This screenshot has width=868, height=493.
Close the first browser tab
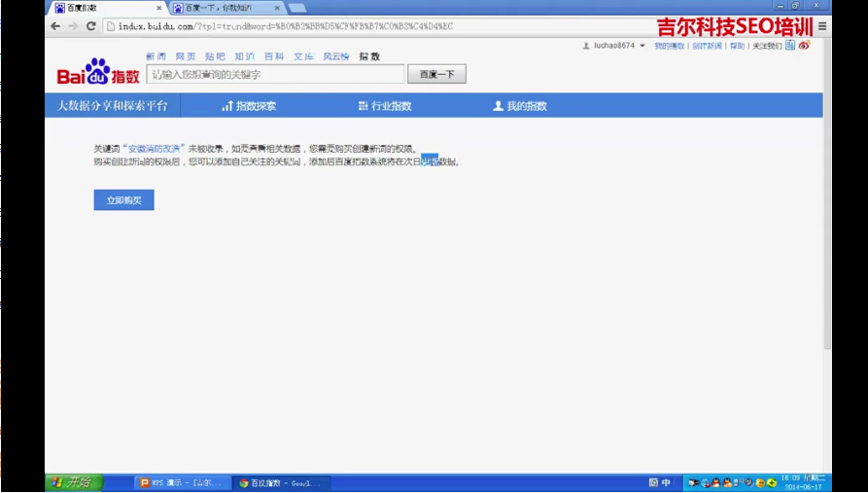159,8
